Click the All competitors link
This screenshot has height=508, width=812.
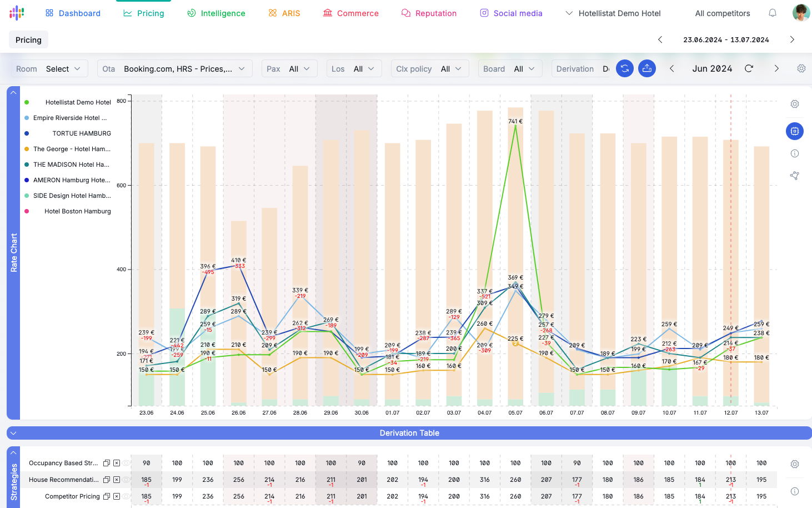pos(723,13)
